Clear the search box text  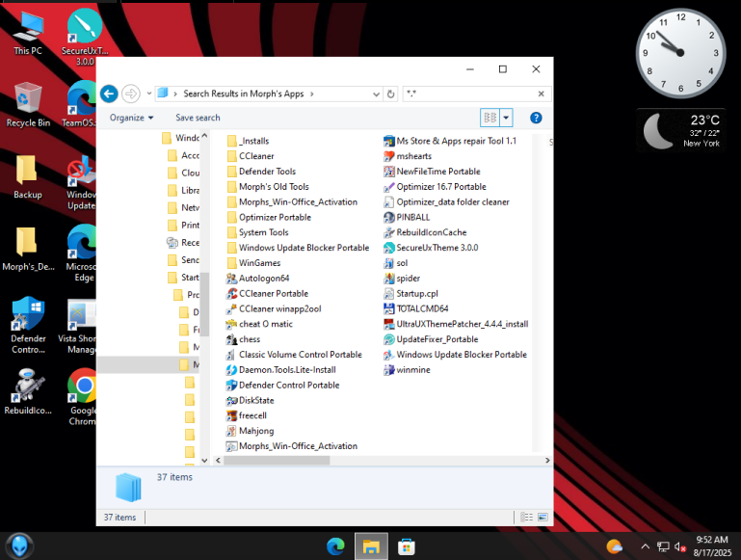(x=542, y=94)
